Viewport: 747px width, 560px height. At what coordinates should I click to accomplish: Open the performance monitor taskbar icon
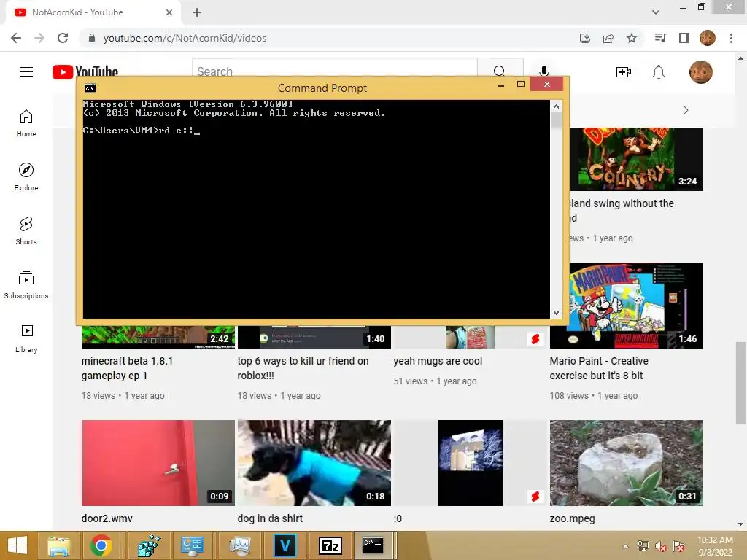[x=239, y=545]
